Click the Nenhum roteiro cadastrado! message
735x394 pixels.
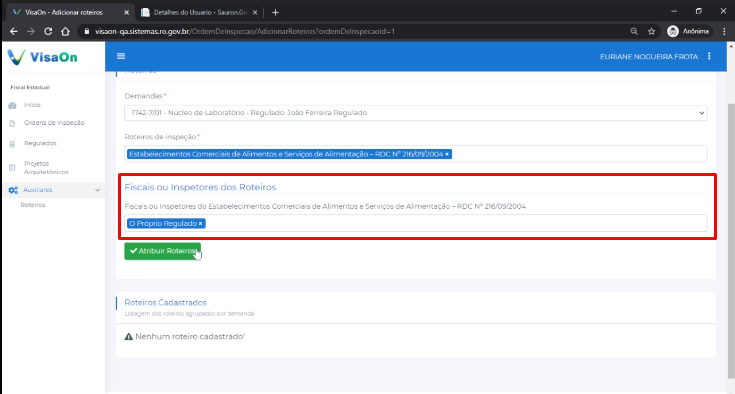(x=190, y=336)
